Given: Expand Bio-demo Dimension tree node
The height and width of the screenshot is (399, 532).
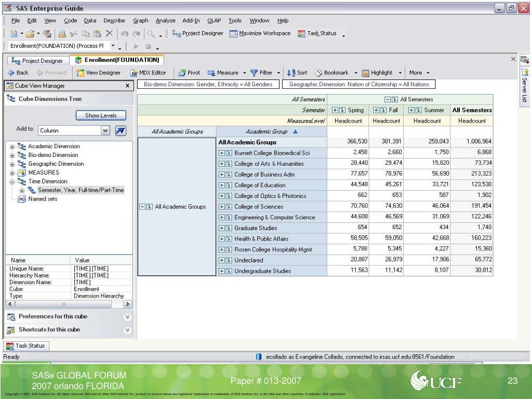Looking at the screenshot, I should pyautogui.click(x=12, y=156).
